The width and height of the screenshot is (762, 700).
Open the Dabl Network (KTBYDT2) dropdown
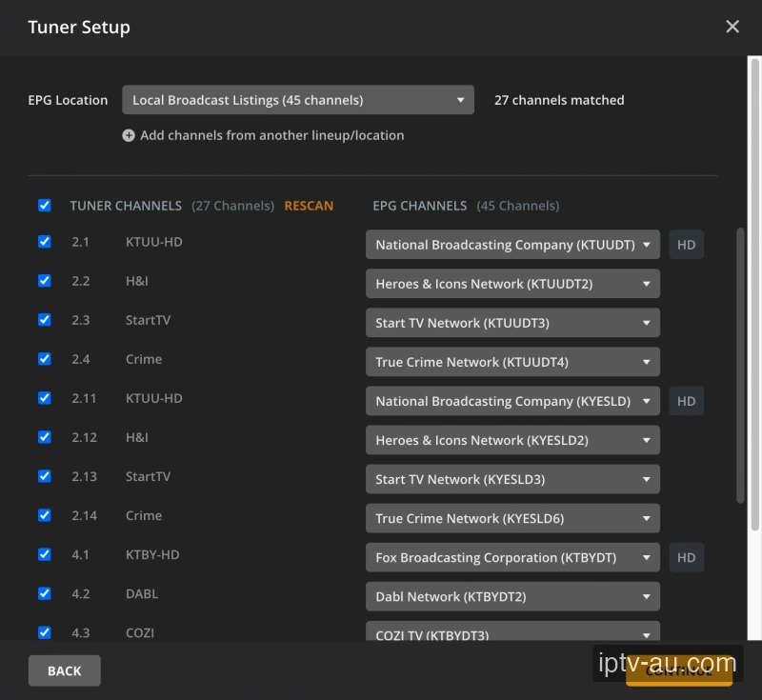(x=512, y=596)
